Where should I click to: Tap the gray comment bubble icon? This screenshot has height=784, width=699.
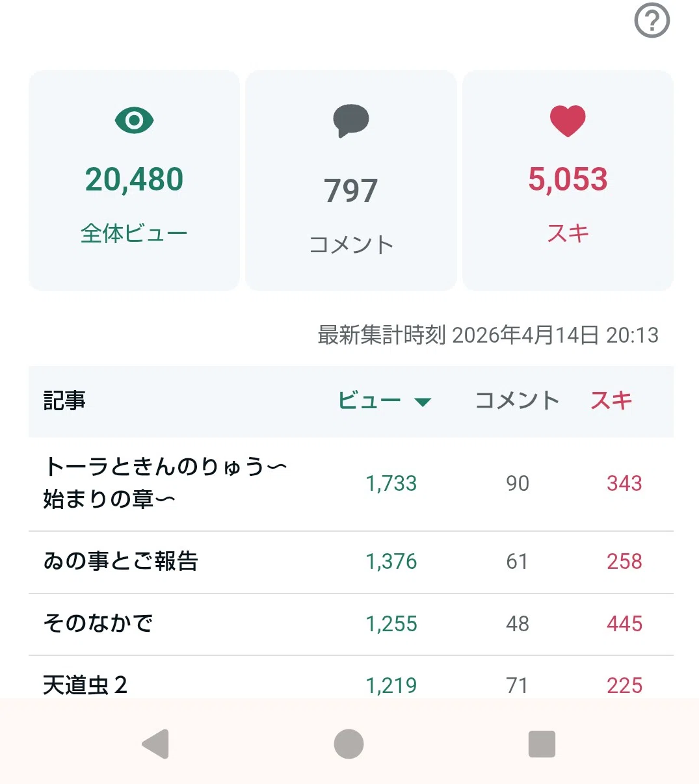[350, 120]
